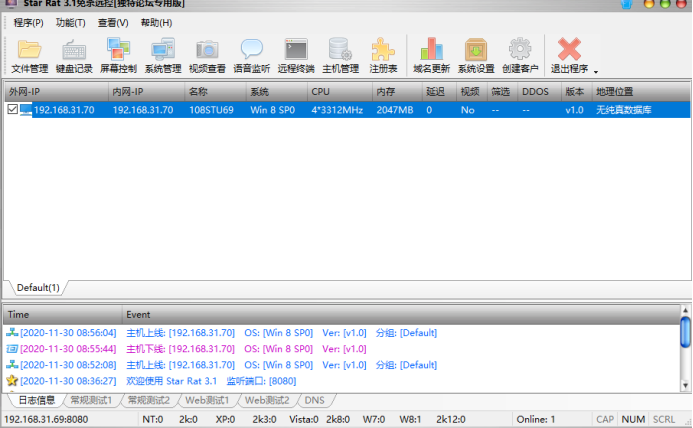Click the 4*3312MHz CPU cell

tap(337, 110)
